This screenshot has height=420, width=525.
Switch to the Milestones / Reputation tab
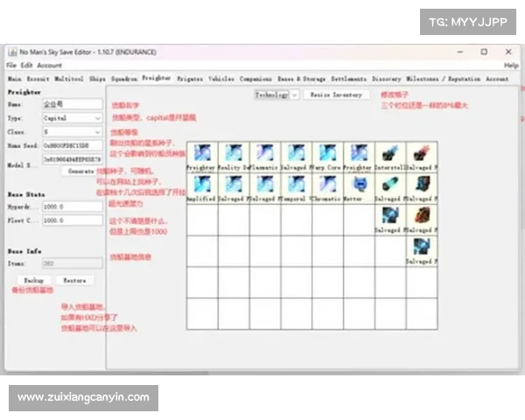pyautogui.click(x=444, y=79)
